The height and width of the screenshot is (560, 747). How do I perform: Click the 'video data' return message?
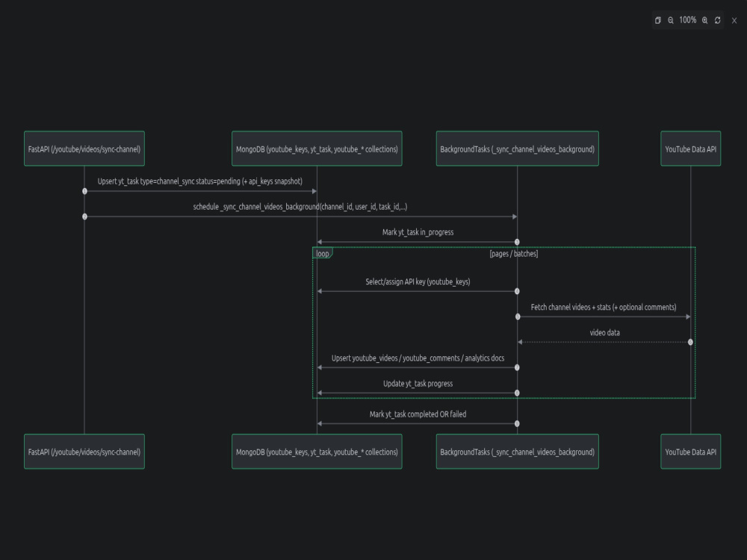click(x=604, y=332)
